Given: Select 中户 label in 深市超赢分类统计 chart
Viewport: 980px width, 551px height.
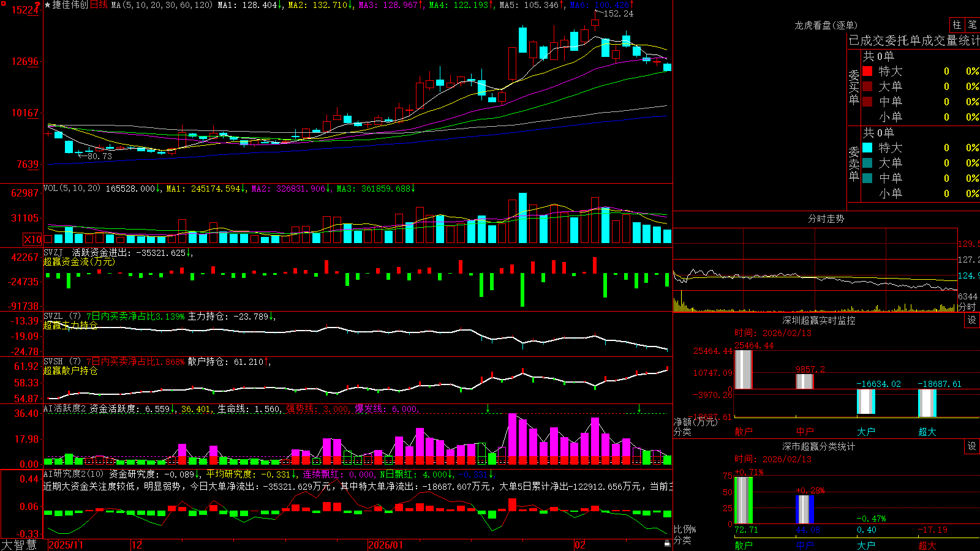Looking at the screenshot, I should click(805, 545).
